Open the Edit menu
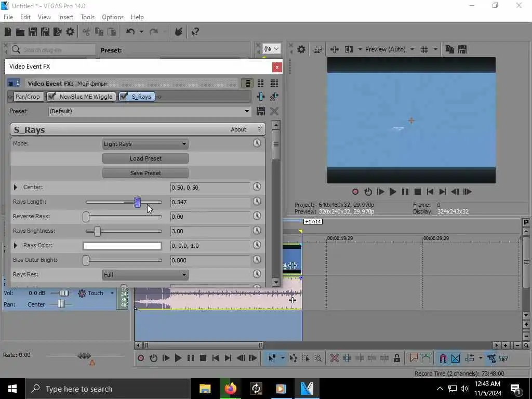532x399 pixels. (x=25, y=17)
